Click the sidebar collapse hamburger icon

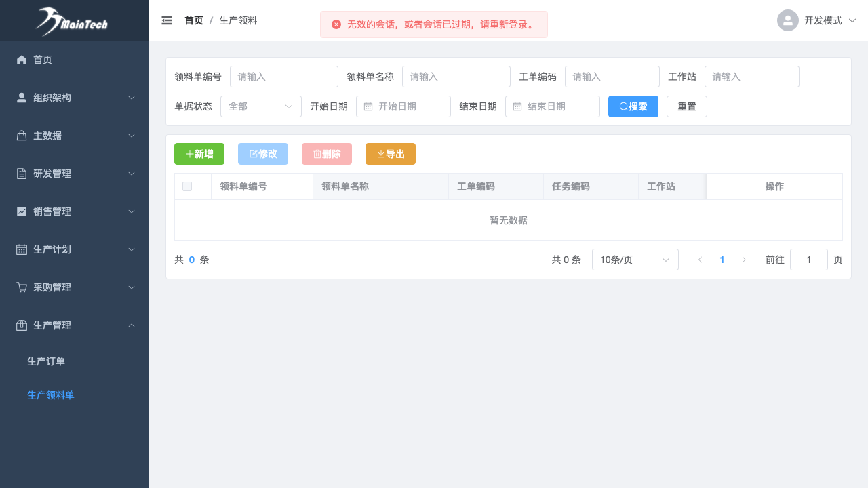(167, 20)
